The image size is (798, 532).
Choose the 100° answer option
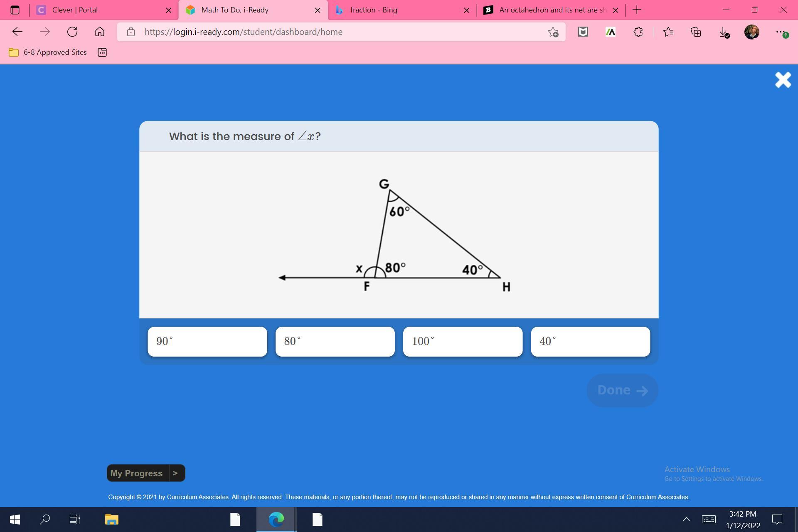click(x=462, y=342)
